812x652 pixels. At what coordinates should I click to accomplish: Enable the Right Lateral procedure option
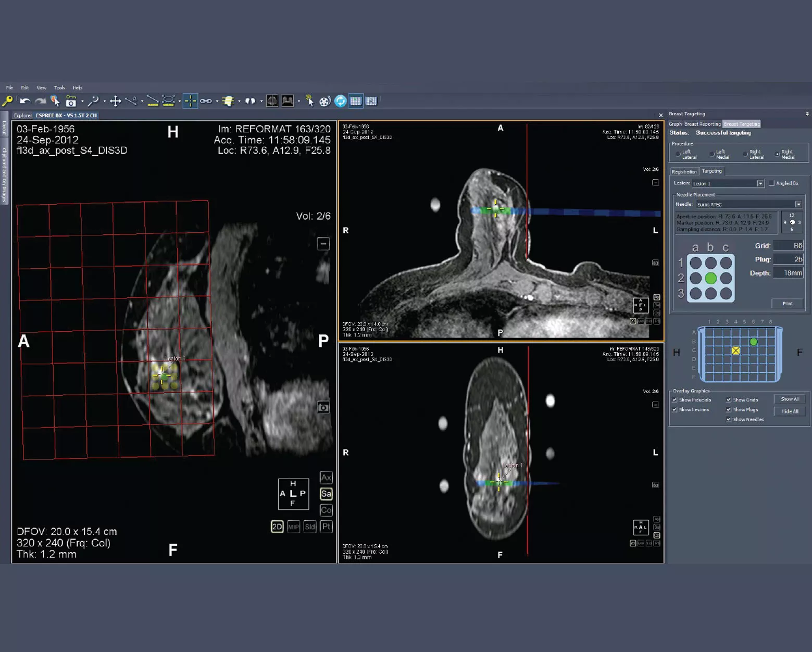pyautogui.click(x=746, y=154)
